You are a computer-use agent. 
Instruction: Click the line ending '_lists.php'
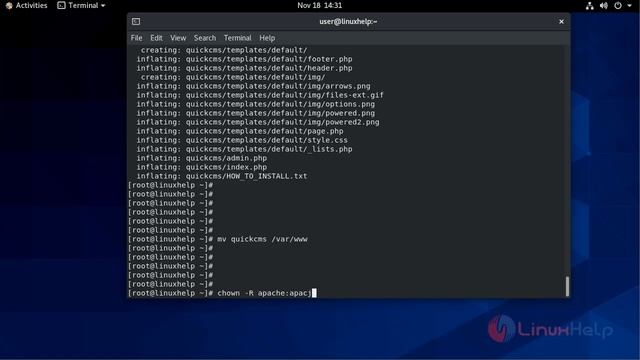pyautogui.click(x=244, y=149)
